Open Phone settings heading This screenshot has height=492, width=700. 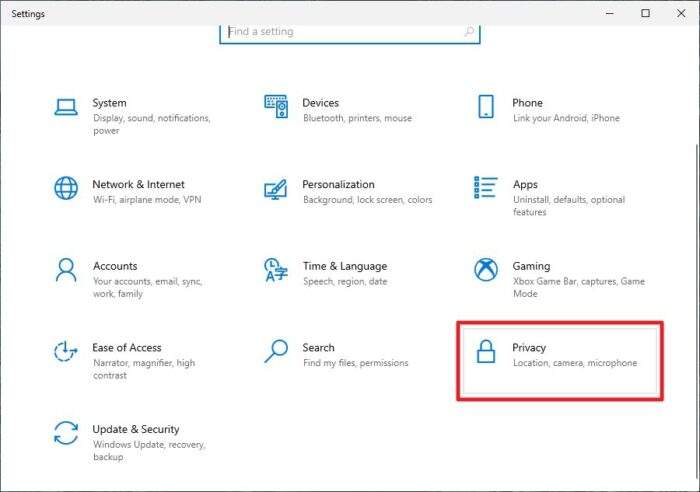point(527,103)
